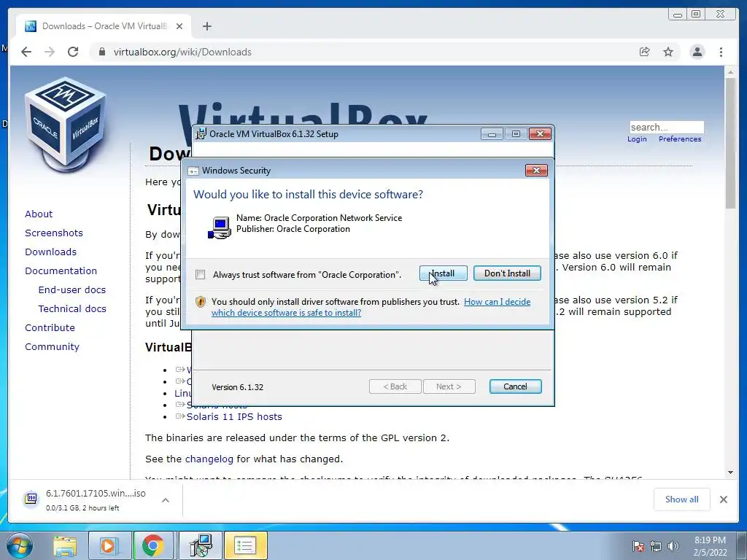
Task: Click the volume speaker icon in the tray
Action: (x=673, y=546)
